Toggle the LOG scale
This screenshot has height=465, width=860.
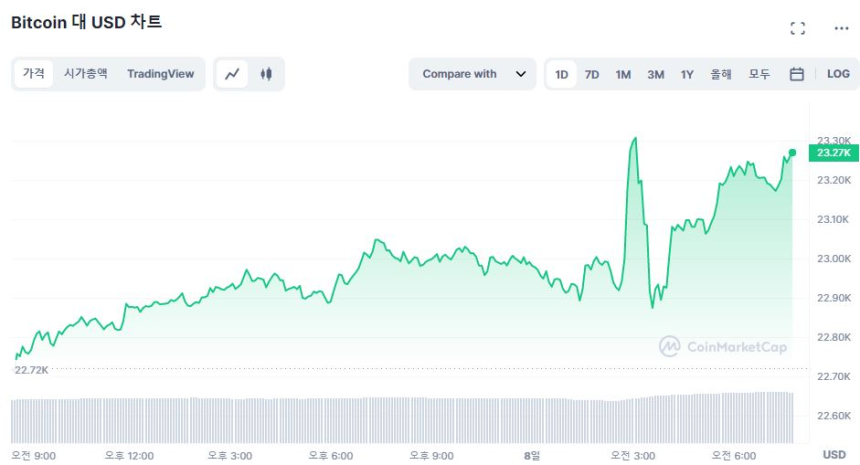coord(838,74)
